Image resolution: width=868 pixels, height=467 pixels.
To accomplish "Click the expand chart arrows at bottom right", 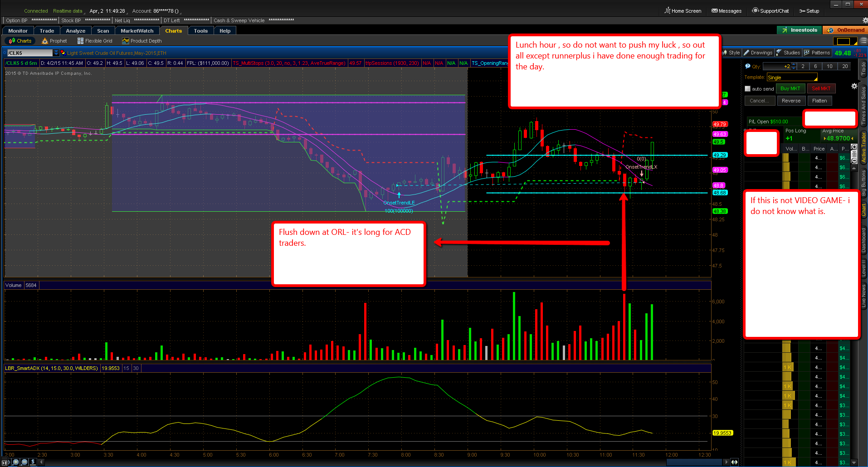I will pyautogui.click(x=734, y=462).
